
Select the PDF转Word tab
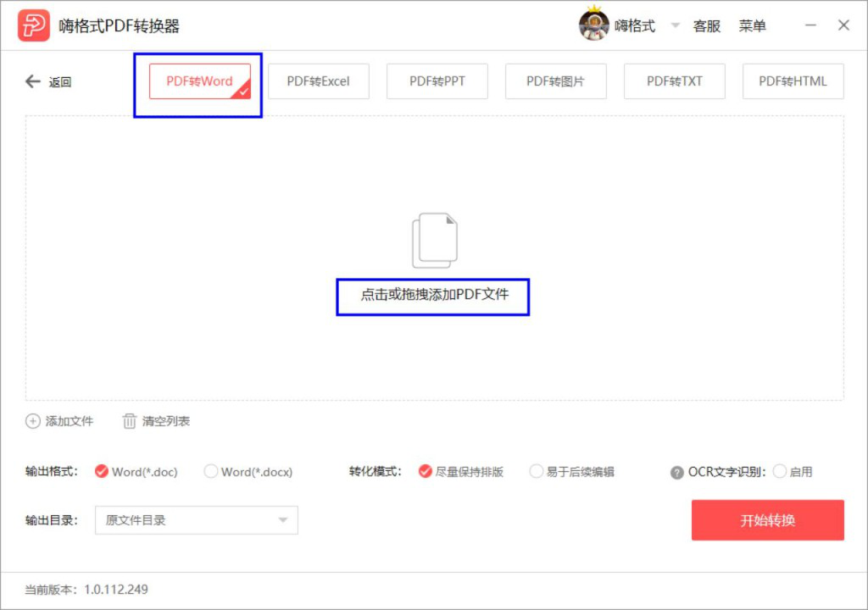coord(200,81)
